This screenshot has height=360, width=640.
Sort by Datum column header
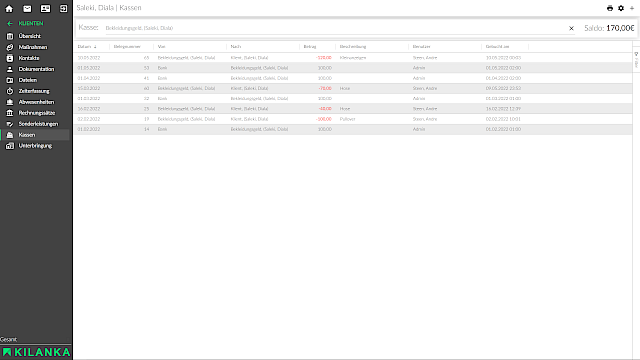84,47
